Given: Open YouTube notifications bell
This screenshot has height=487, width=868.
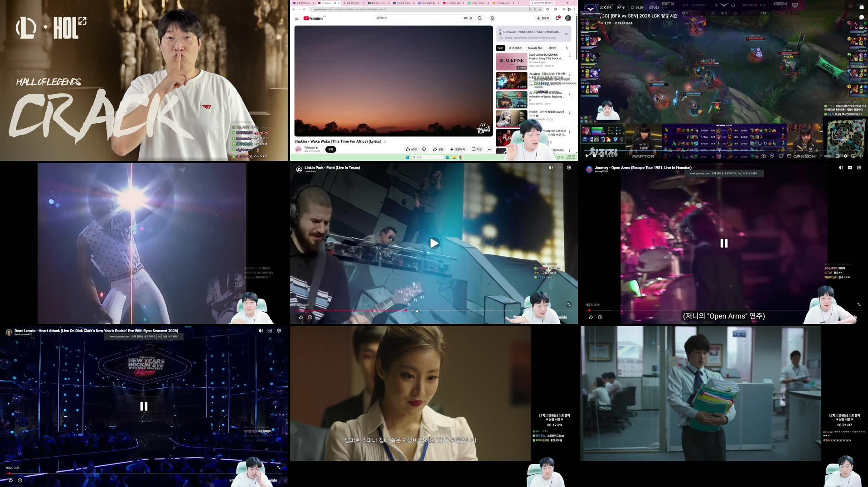Looking at the screenshot, I should click(x=558, y=18).
